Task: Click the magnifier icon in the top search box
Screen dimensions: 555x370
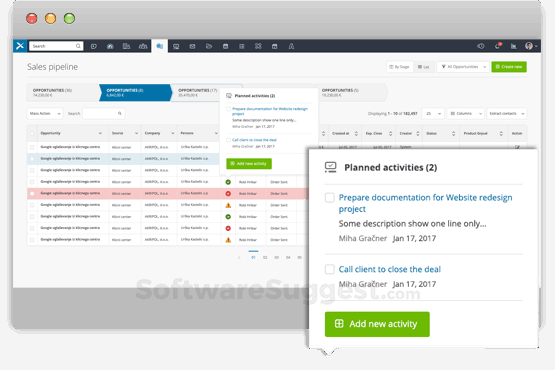Action: tap(78, 46)
